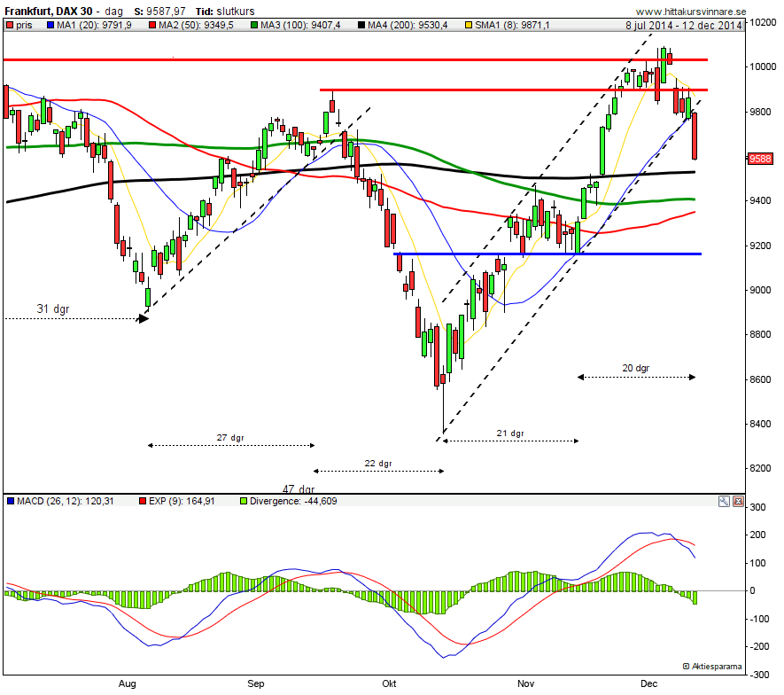The width and height of the screenshot is (784, 695).
Task: Open www.hittakursvinnare.se link
Action: tap(690, 12)
